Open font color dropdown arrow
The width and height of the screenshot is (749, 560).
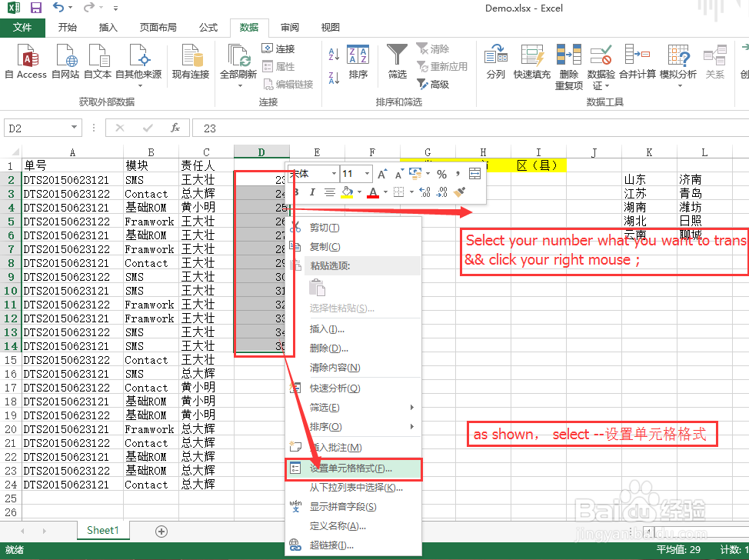pyautogui.click(x=385, y=192)
